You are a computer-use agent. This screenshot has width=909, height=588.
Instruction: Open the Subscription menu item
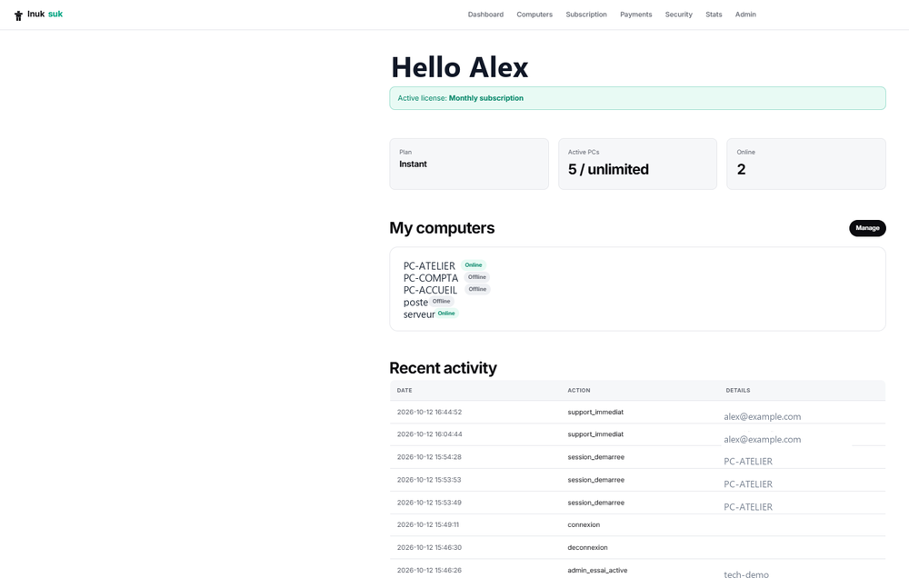tap(586, 15)
